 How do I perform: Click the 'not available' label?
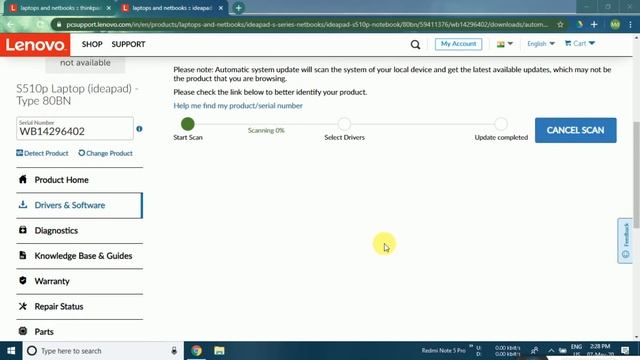85,62
